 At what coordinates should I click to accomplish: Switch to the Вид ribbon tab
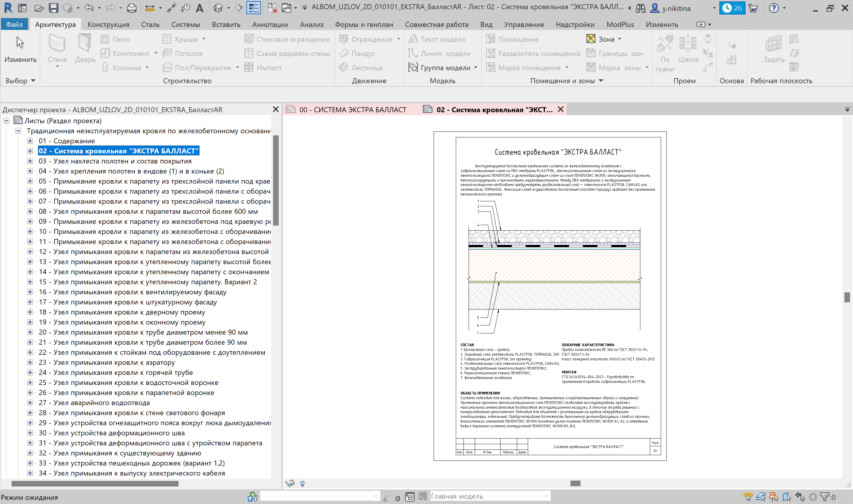(486, 25)
